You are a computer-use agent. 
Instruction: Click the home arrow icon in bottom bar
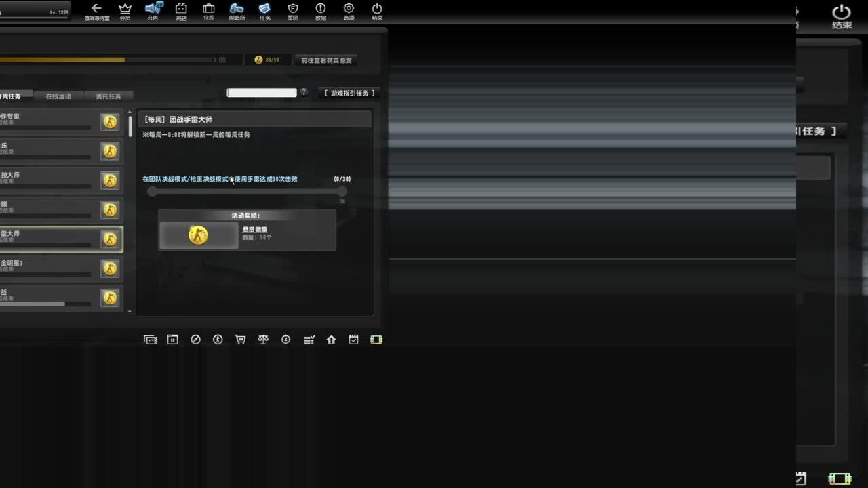(331, 340)
